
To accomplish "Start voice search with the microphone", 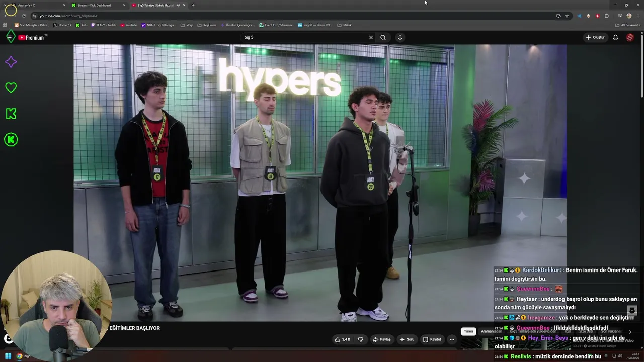I will coord(400,37).
